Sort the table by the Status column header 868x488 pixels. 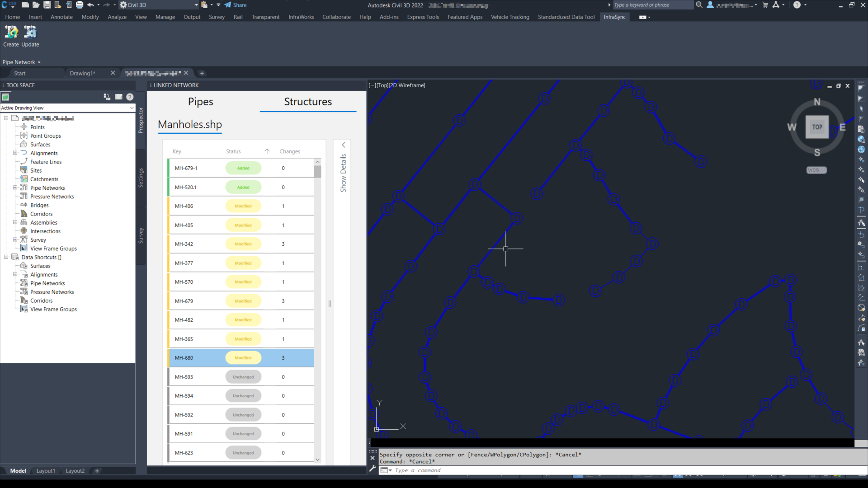tap(233, 151)
